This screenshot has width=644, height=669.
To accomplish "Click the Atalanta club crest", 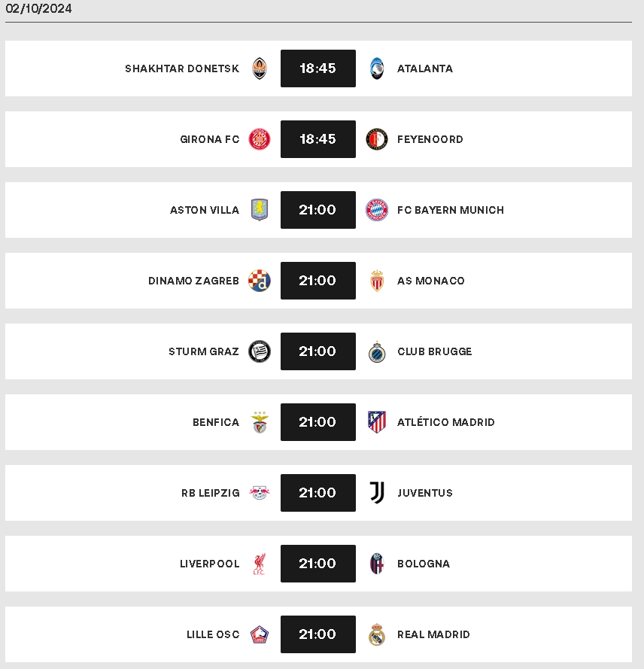I will pyautogui.click(x=377, y=68).
